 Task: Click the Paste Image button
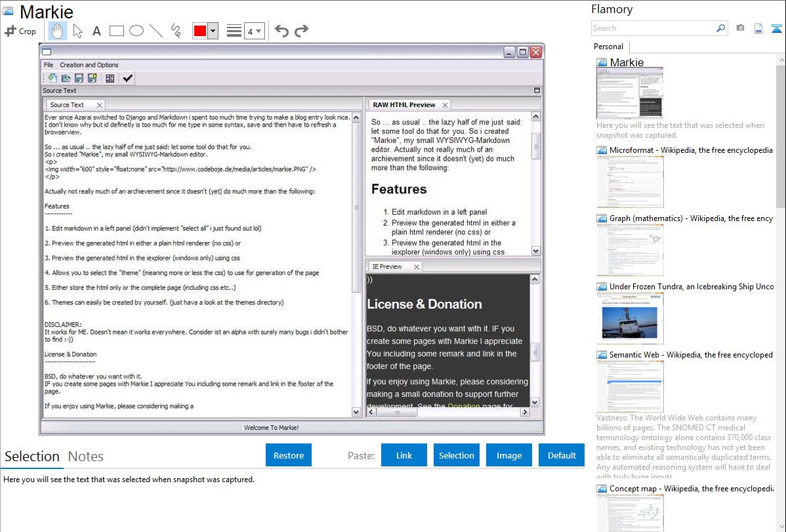[508, 455]
